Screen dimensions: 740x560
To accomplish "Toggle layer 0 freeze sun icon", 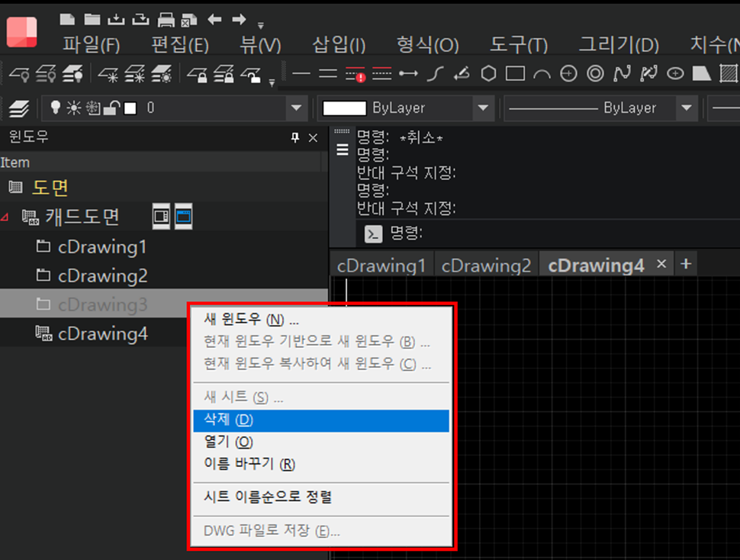I will (x=74, y=108).
